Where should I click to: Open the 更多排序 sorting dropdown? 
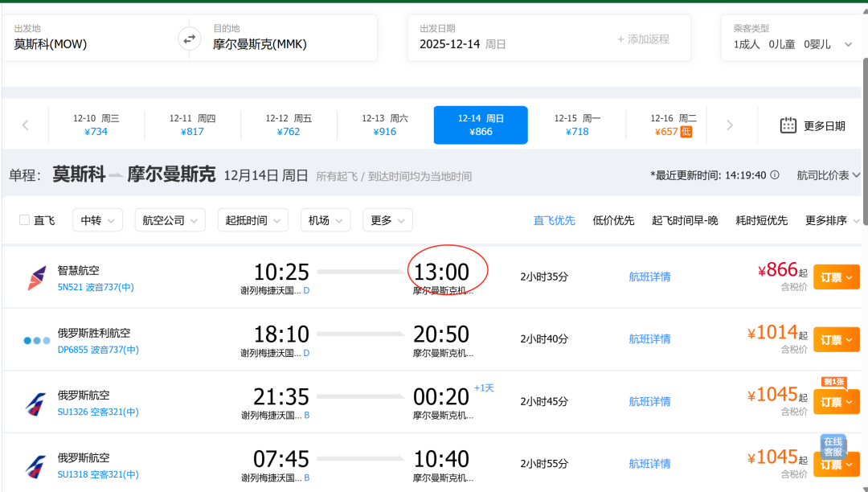coord(832,220)
